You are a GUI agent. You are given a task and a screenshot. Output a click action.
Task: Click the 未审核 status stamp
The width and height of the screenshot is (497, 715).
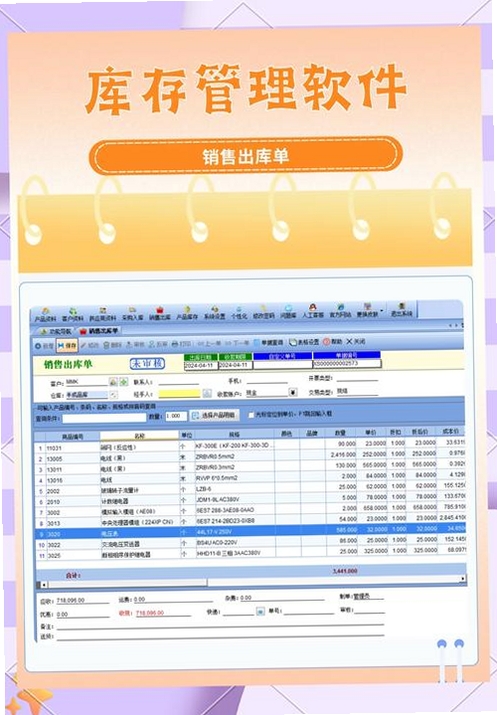147,363
